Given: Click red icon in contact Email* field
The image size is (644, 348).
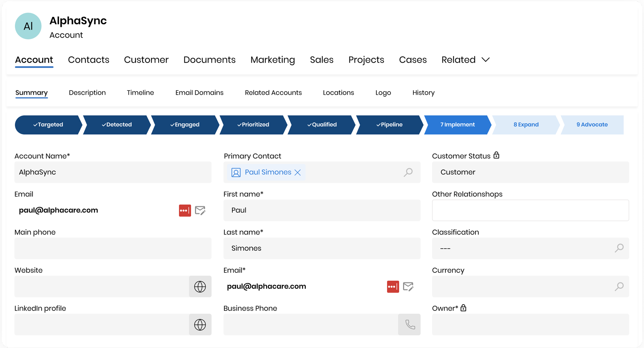Looking at the screenshot, I should click(x=393, y=287).
